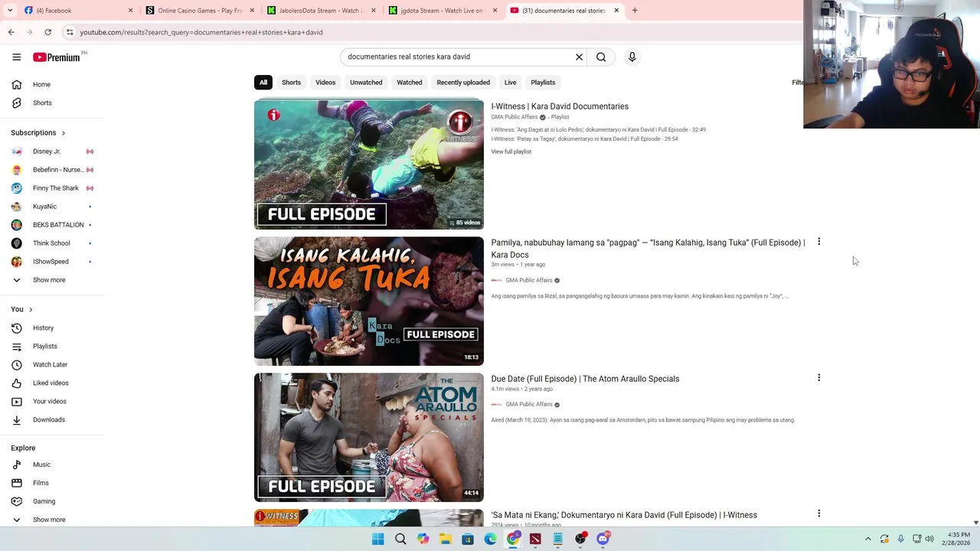The image size is (980, 551).
Task: Select the Live filter chip
Action: pyautogui.click(x=510, y=83)
